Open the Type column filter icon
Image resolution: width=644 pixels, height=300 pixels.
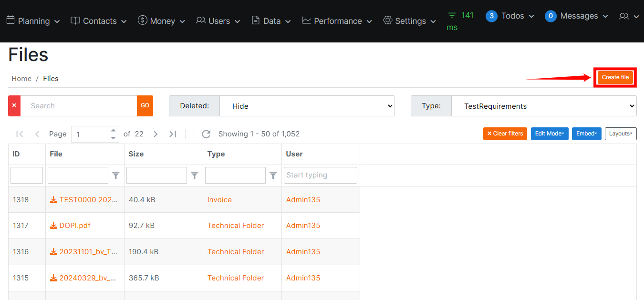273,176
